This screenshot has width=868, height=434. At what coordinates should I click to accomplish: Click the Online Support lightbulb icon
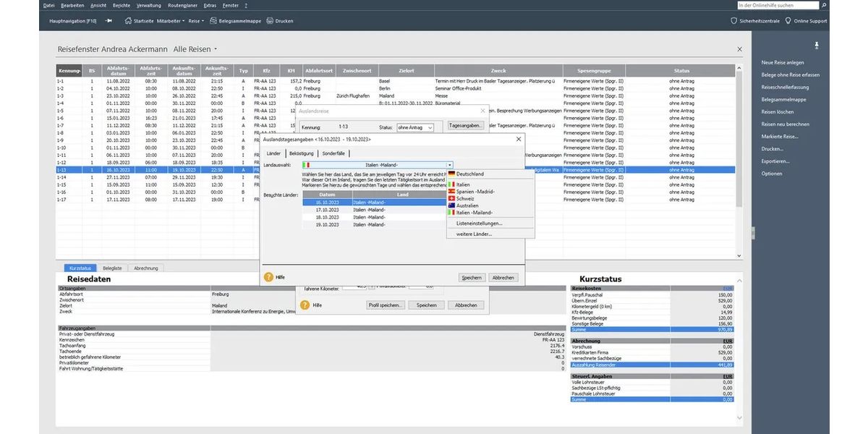[x=788, y=21]
